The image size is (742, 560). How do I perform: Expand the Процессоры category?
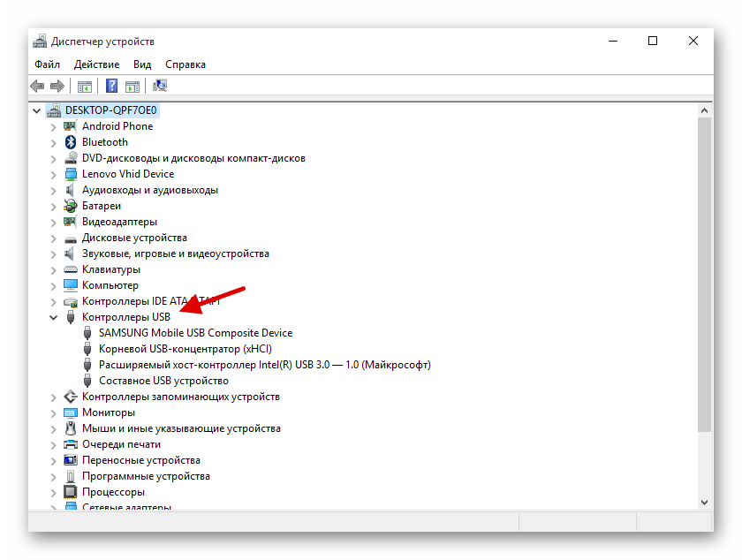[x=54, y=492]
